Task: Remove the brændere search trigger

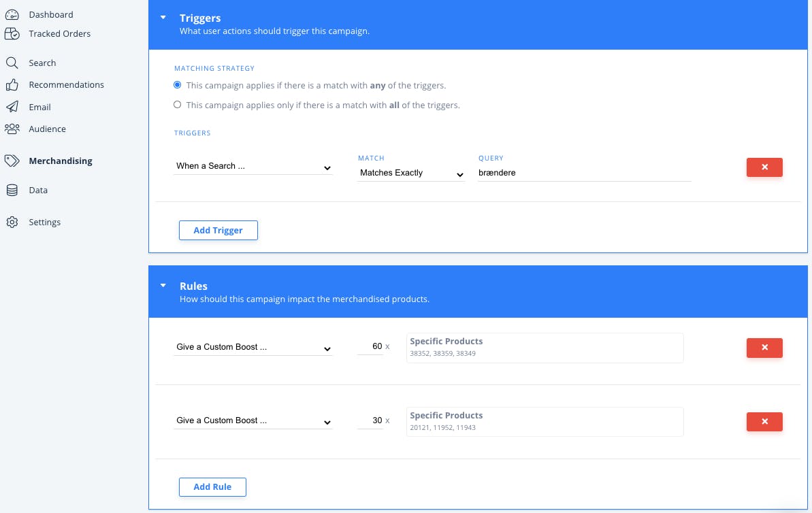Action: click(x=764, y=167)
